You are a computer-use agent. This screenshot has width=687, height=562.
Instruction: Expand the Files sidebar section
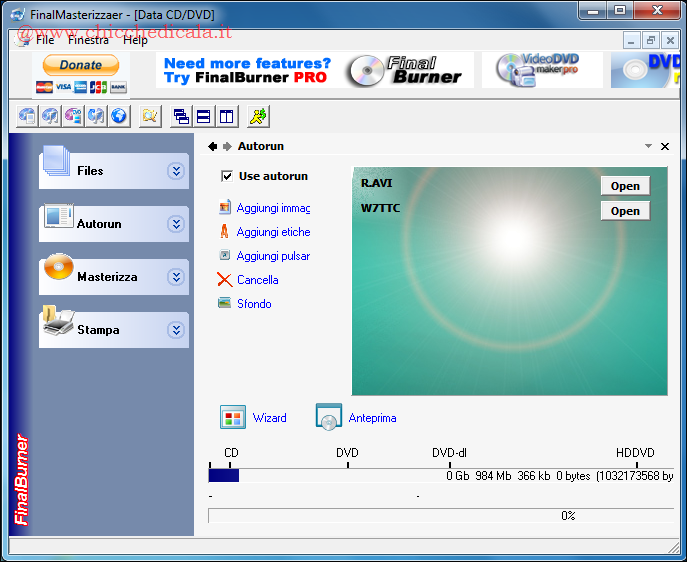tap(176, 171)
